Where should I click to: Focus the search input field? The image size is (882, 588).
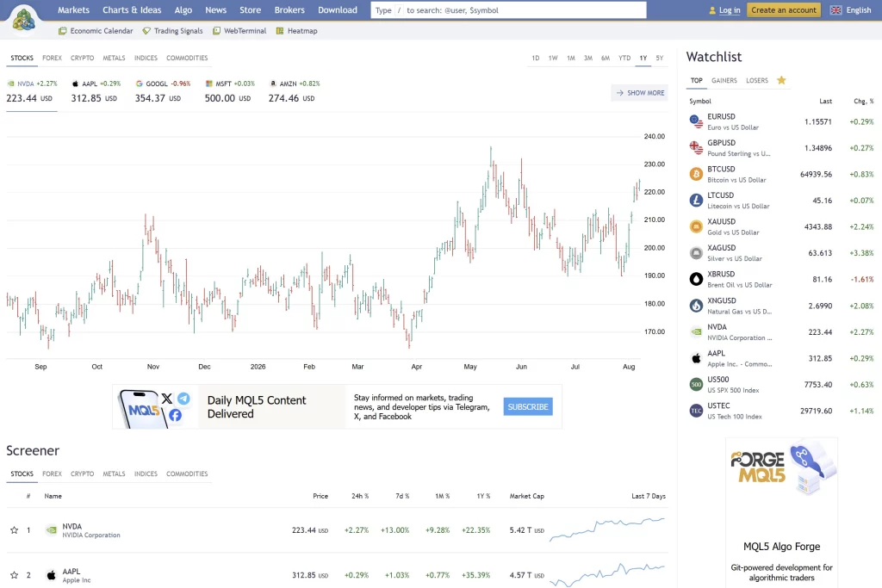pyautogui.click(x=508, y=10)
